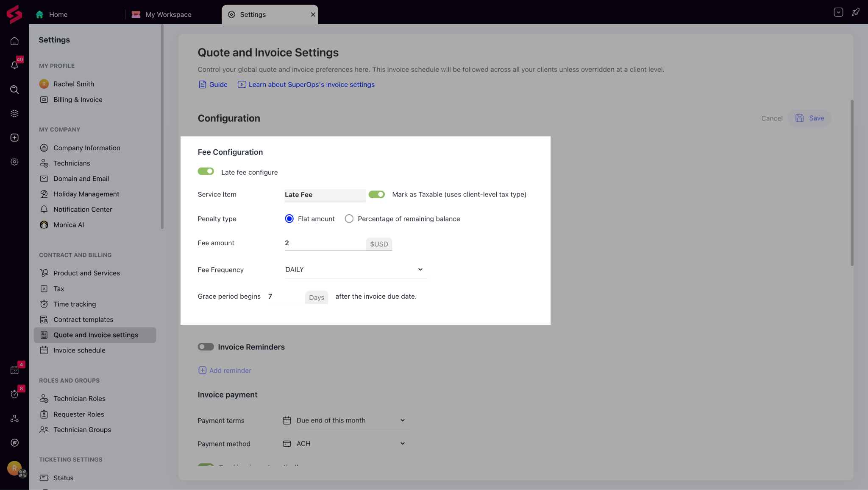Disable the Late fee configure toggle
868x490 pixels.
click(206, 171)
